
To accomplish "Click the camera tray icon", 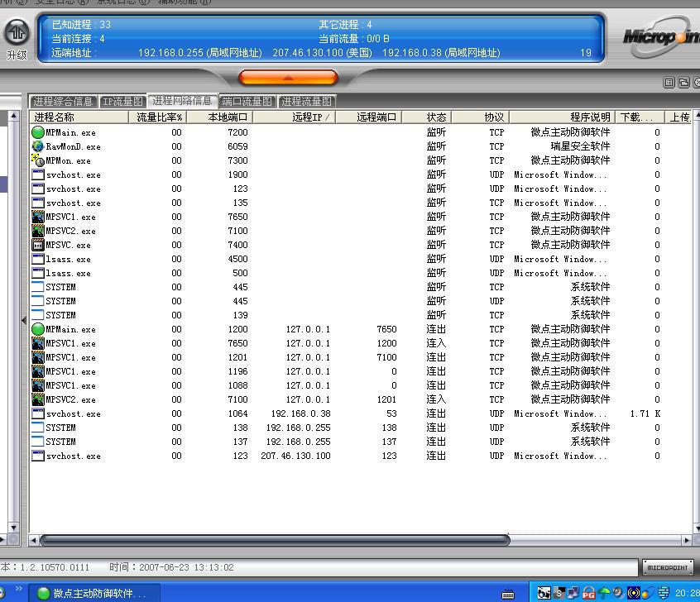I will point(544,593).
